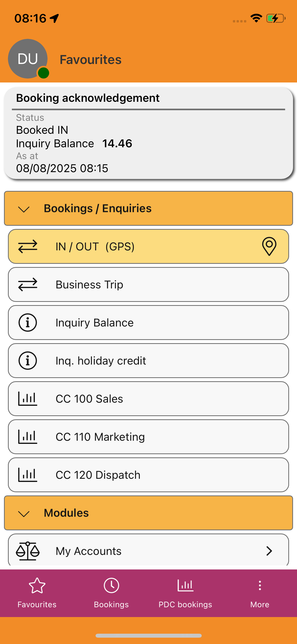Tap the IN / OUT swap arrows icon

[x=28, y=246]
